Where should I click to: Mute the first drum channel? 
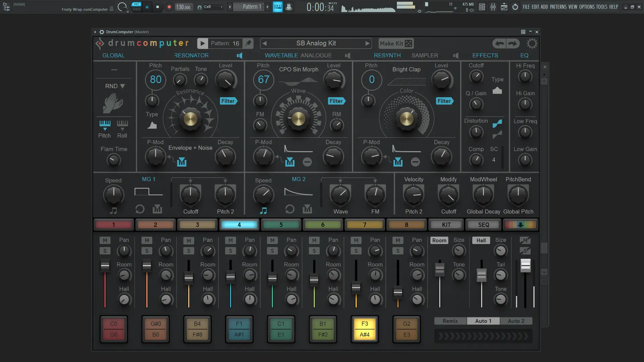(105, 240)
